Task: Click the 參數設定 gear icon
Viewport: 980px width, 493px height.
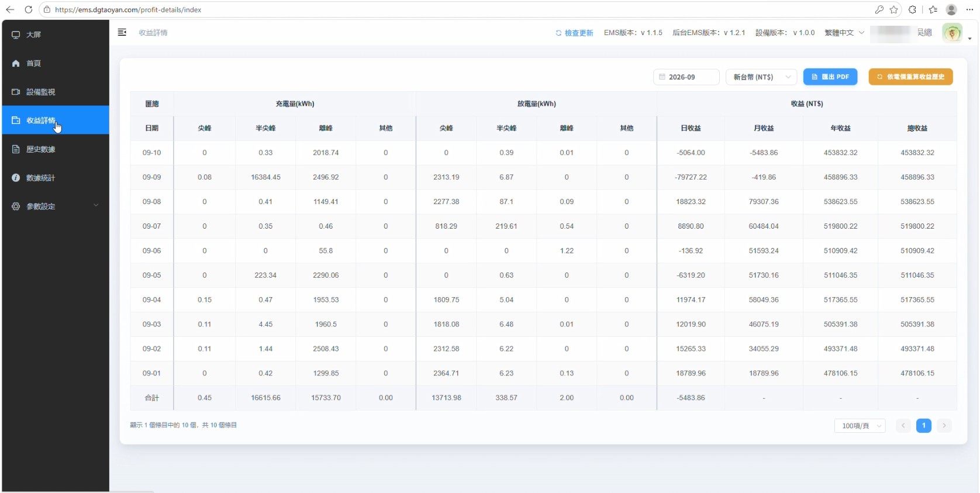Action: (16, 206)
